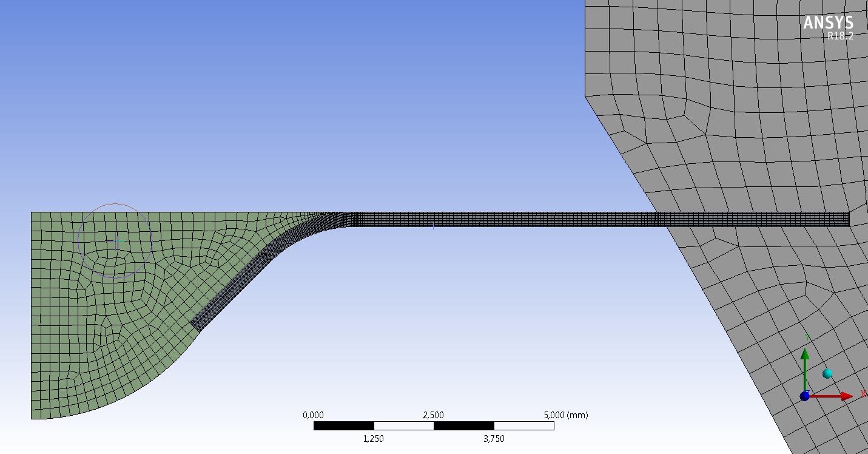Click the "0,000" scale label
Viewport: 868px width, 454px height.
[x=314, y=415]
